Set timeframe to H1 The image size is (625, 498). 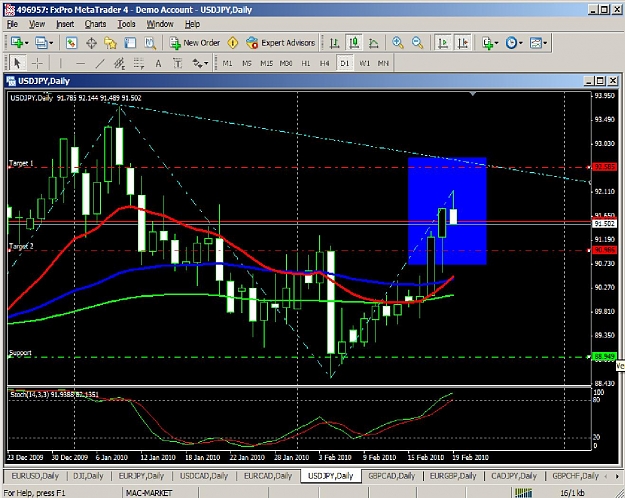pyautogui.click(x=306, y=63)
